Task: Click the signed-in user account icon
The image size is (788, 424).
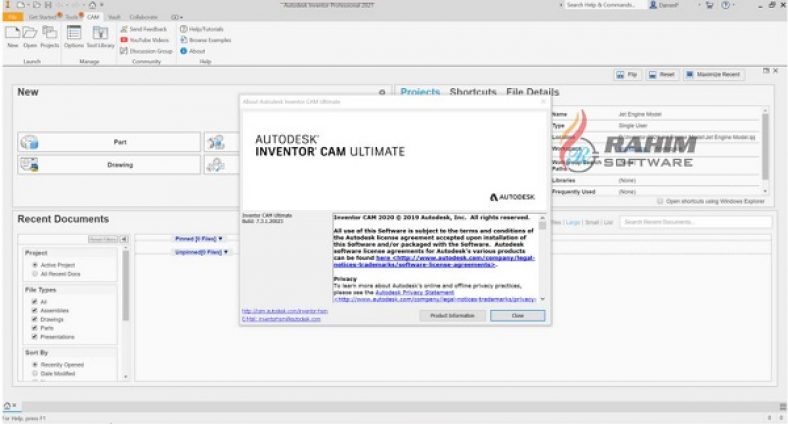Action: 653,5
